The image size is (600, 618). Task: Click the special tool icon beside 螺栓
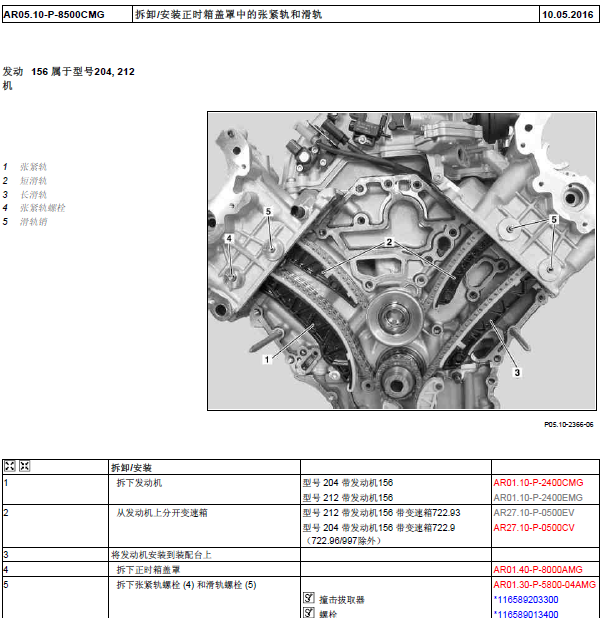pyautogui.click(x=309, y=612)
